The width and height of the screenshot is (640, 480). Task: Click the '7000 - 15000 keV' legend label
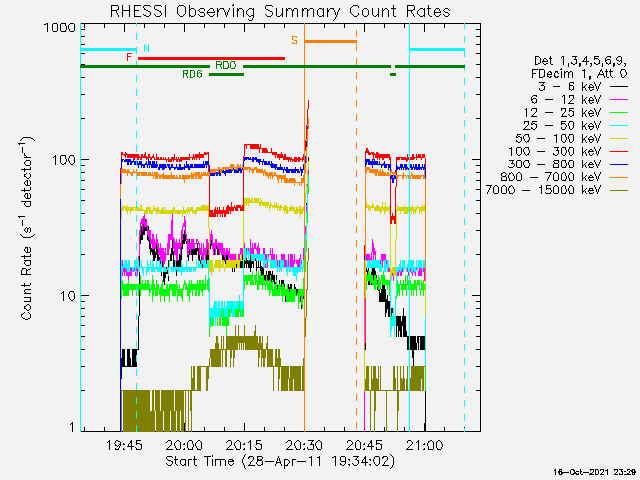(543, 190)
